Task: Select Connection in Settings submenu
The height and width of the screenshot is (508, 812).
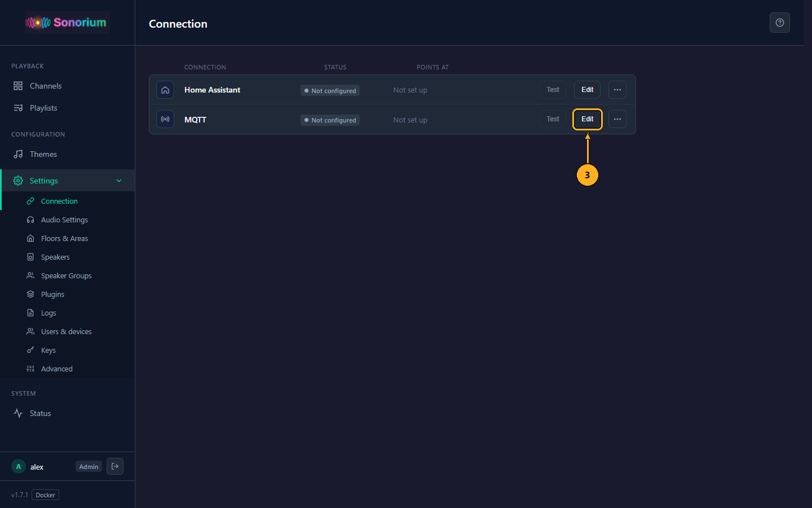Action: (68, 201)
